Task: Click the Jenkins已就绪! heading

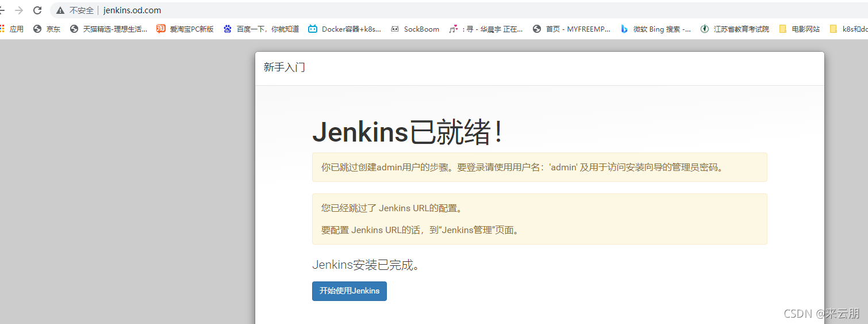Action: [408, 132]
